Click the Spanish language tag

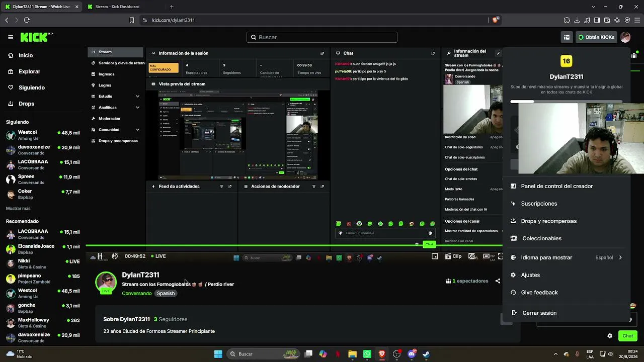(166, 294)
